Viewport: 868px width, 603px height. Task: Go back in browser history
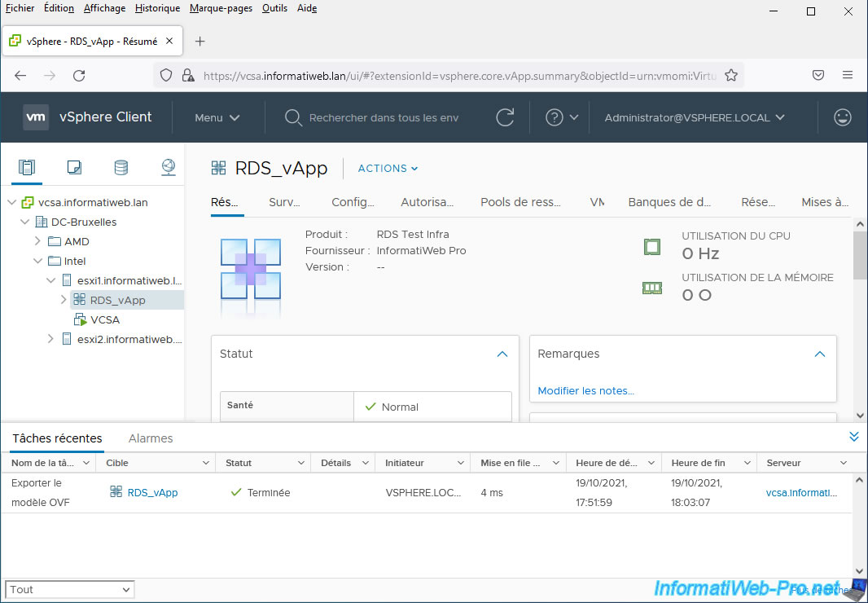coord(20,75)
